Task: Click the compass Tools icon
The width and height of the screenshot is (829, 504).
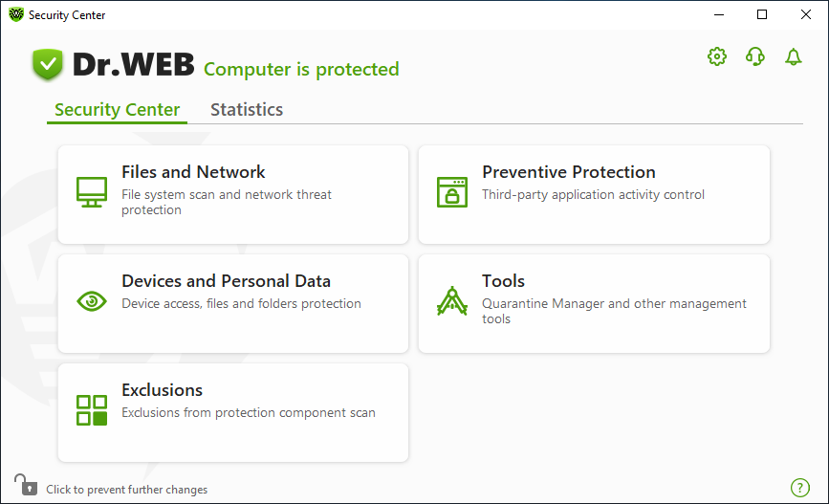Action: 452,301
